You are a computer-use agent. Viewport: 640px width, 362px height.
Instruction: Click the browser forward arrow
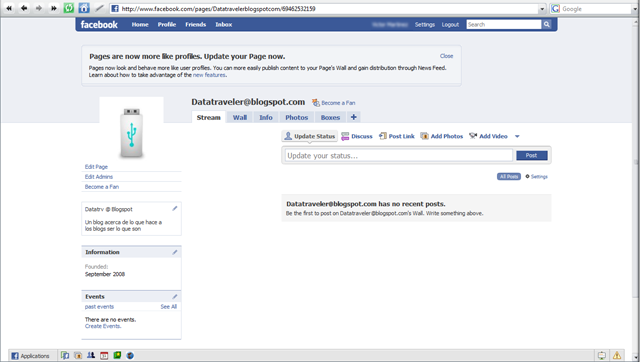tap(39, 8)
